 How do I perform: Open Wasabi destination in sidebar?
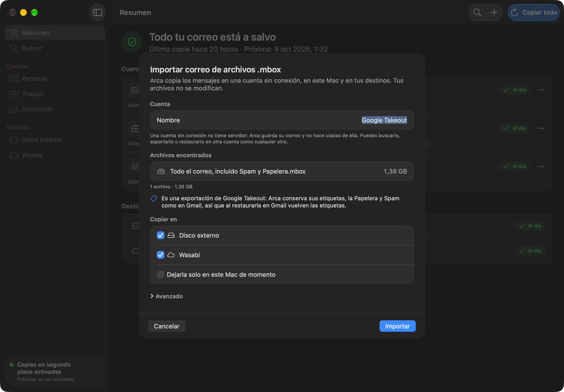(55, 155)
